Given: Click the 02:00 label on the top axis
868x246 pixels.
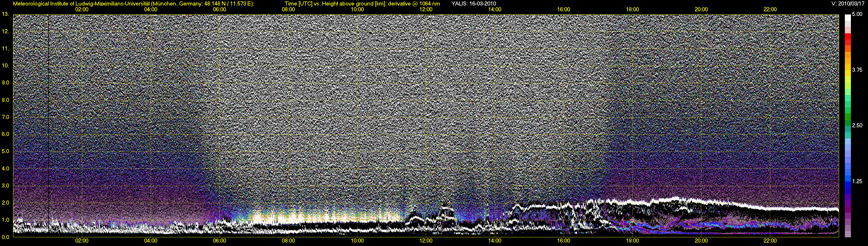Looking at the screenshot, I should tap(82, 10).
